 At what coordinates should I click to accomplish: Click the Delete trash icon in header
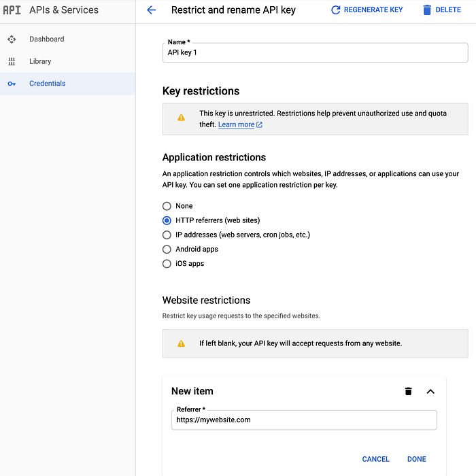pos(427,10)
